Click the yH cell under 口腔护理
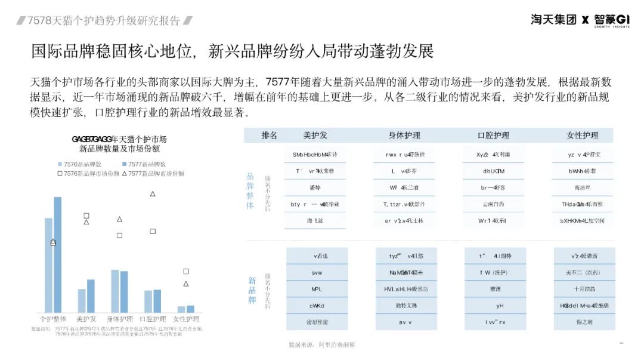The height and width of the screenshot is (363, 644). click(x=496, y=306)
